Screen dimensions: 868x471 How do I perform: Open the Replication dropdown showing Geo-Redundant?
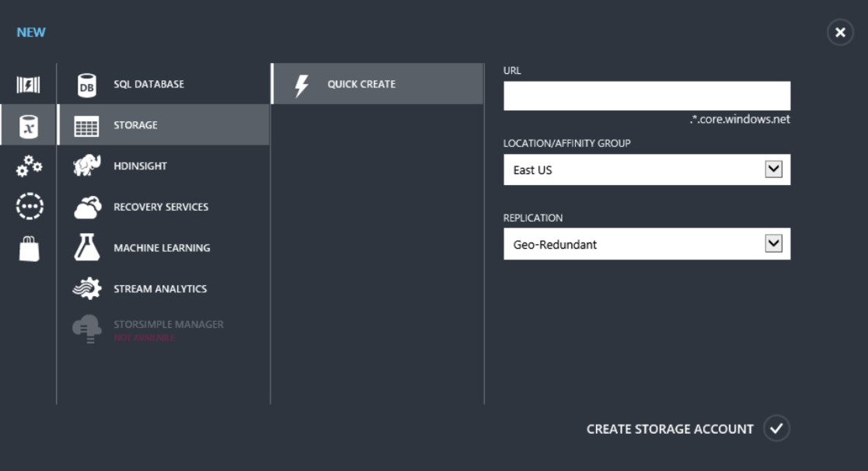(x=647, y=244)
